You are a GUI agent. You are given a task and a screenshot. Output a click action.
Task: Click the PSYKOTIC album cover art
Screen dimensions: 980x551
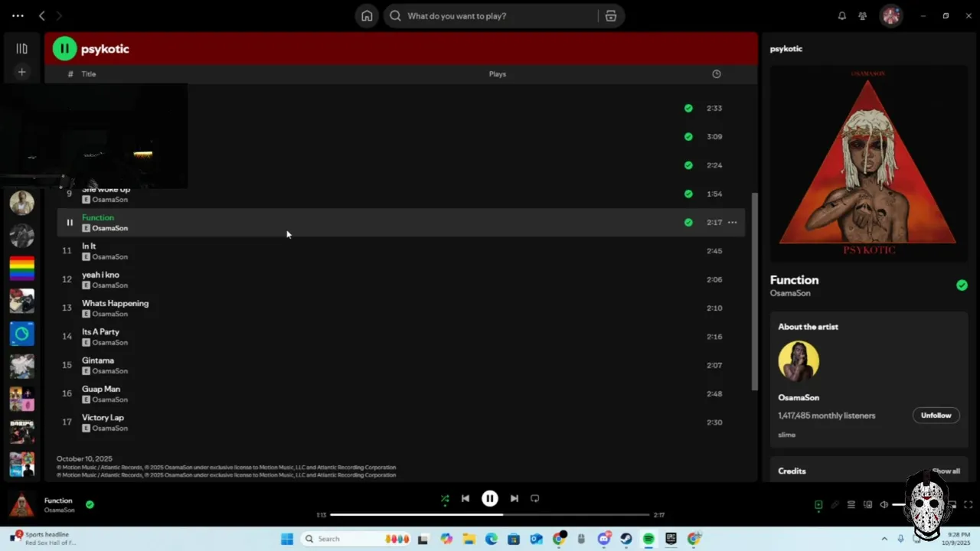[868, 163]
